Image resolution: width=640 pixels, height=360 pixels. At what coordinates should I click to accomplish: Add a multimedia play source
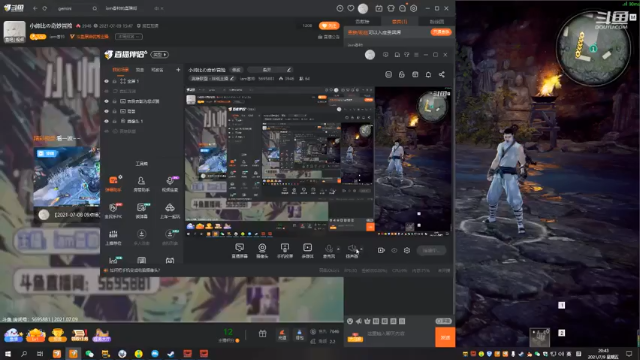(307, 250)
